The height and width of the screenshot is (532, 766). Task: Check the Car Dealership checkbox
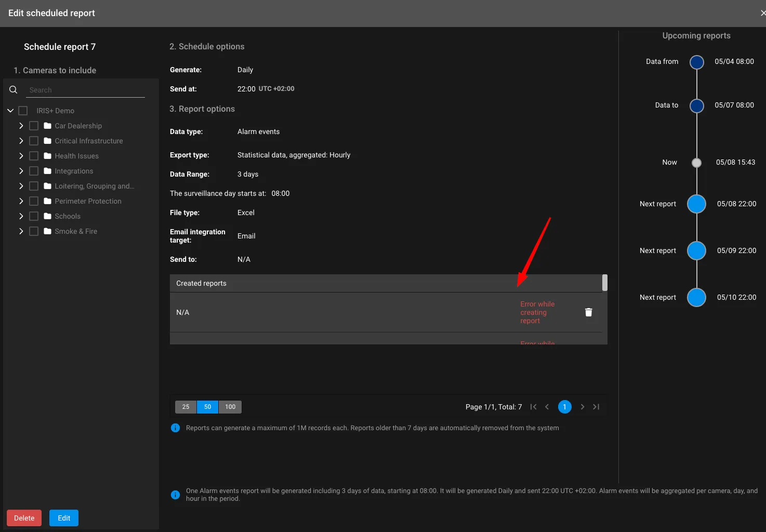point(34,126)
